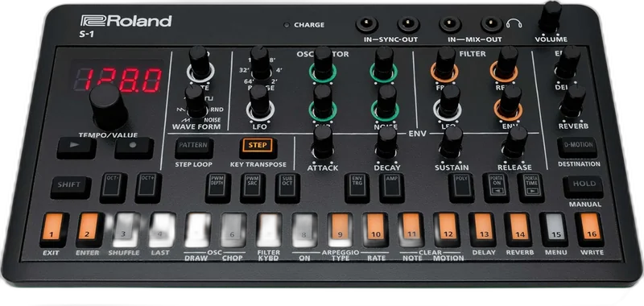The image size is (644, 306).
Task: Adjust the green SUB oscillator knob
Action: [x=324, y=104]
